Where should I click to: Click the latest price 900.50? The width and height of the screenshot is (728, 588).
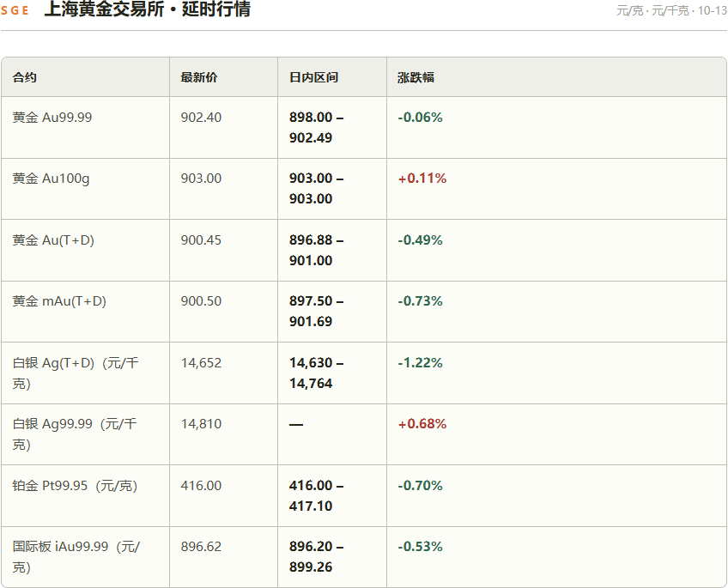(201, 301)
